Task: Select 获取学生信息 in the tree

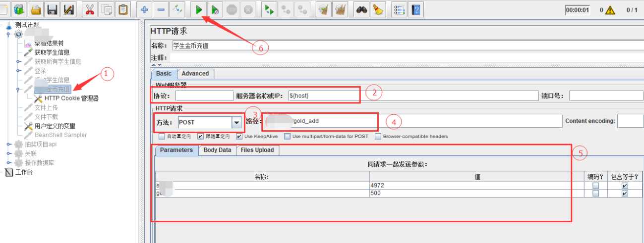Action: 52,52
